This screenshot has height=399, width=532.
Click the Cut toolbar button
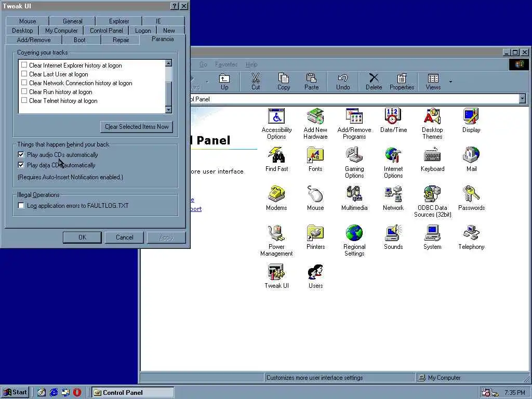tap(256, 82)
